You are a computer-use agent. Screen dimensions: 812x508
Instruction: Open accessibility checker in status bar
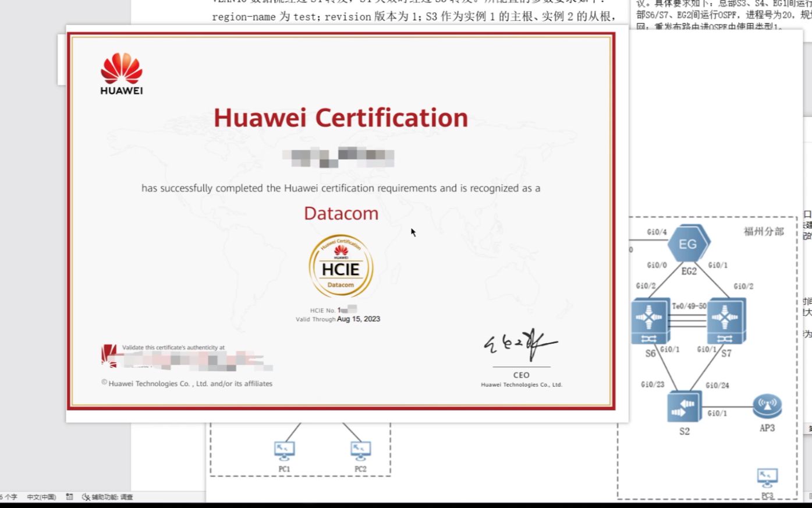[x=108, y=497]
